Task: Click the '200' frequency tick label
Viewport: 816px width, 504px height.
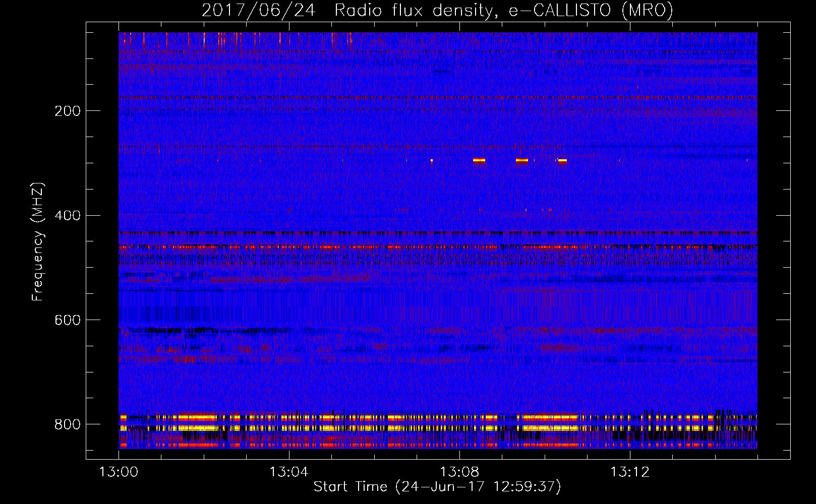Action: click(67, 111)
